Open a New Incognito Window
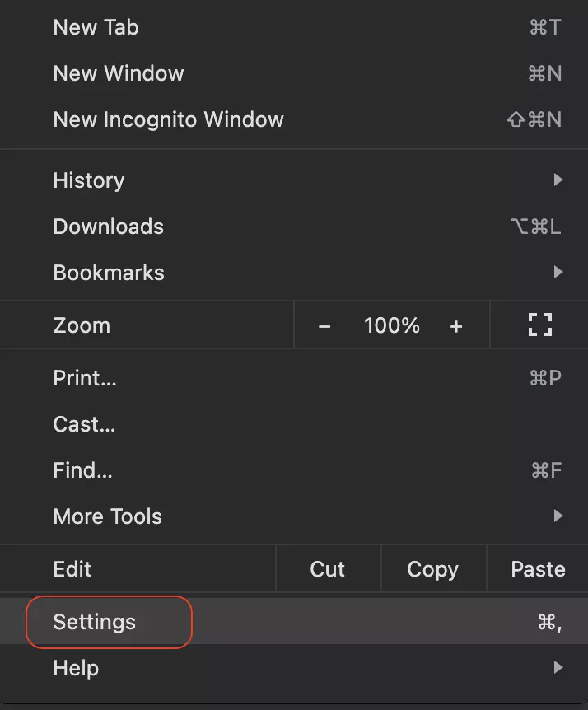This screenshot has height=710, width=588. click(x=168, y=119)
